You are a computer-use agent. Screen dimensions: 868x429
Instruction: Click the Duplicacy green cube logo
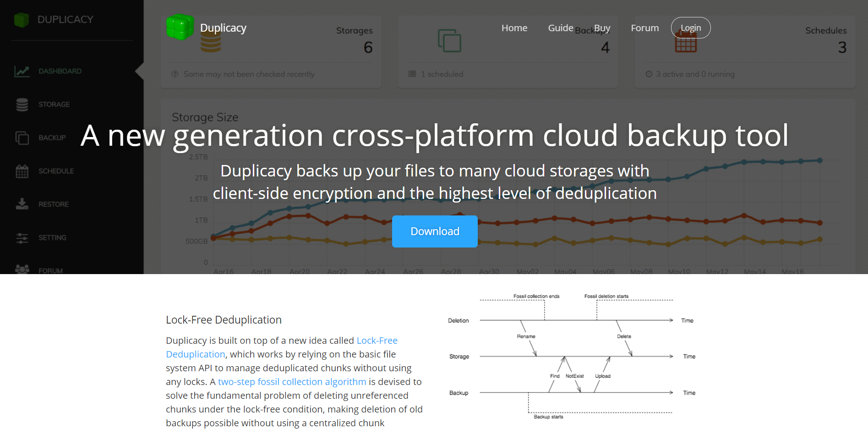(x=180, y=27)
